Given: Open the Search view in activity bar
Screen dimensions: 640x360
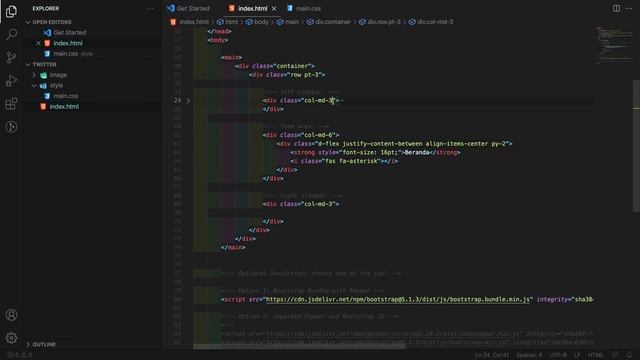Looking at the screenshot, I should [11, 34].
